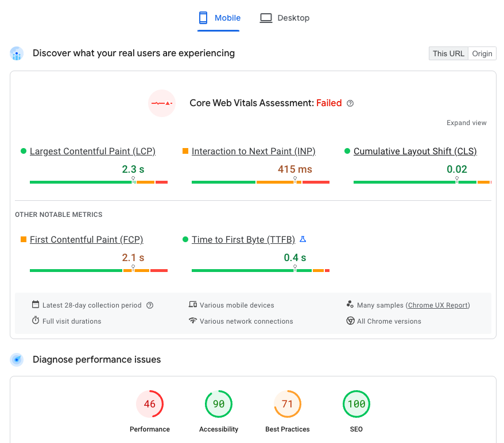504x443 pixels.
Task: Click the Performance label under the gauge
Action: [150, 429]
